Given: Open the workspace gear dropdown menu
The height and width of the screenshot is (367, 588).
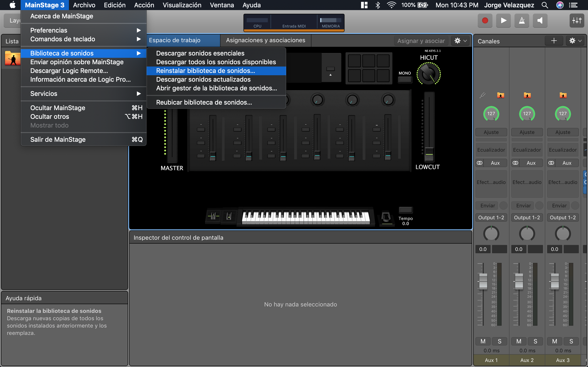Looking at the screenshot, I should 460,41.
